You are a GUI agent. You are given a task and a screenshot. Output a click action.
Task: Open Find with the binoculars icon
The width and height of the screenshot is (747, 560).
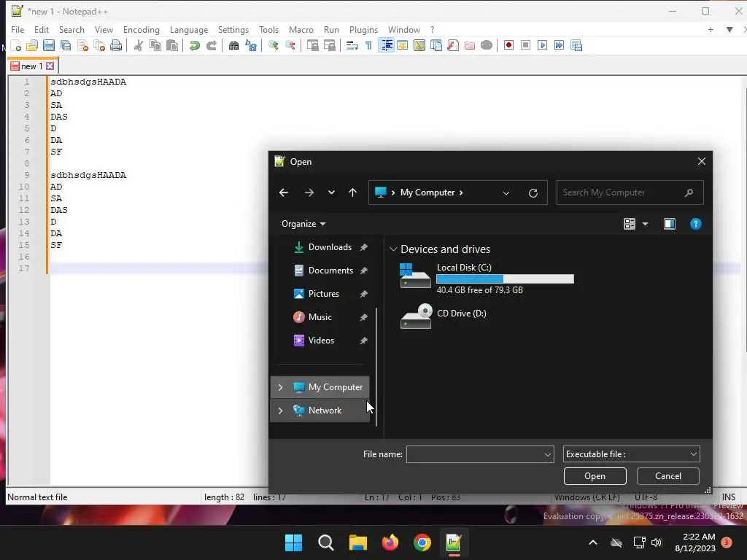[x=233, y=46]
